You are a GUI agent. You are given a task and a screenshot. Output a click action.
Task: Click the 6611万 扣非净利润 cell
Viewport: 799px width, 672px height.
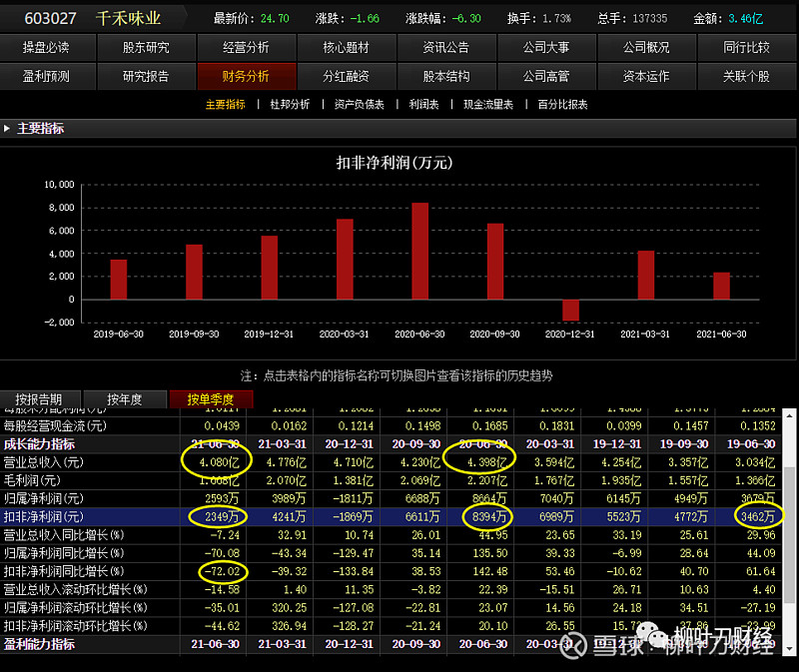coord(422,517)
